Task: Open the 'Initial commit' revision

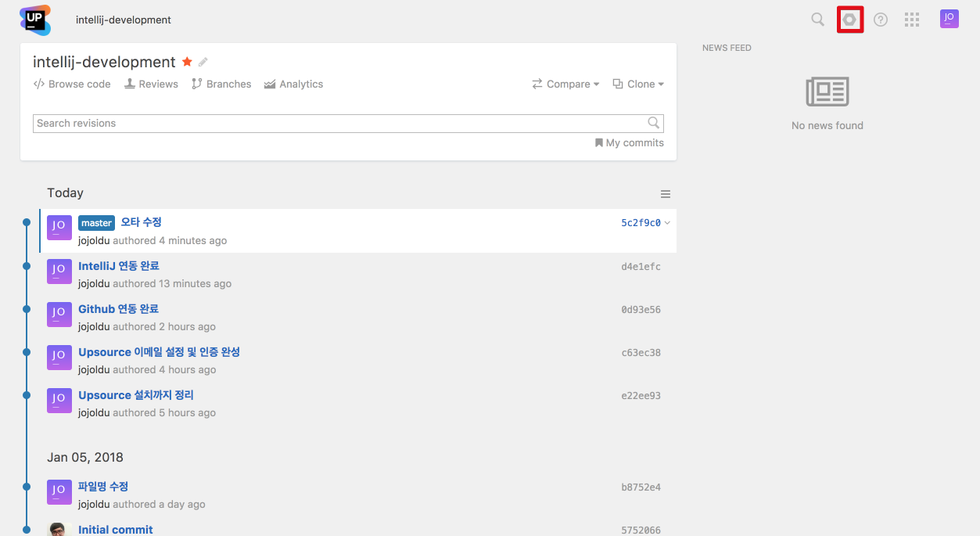Action: [x=116, y=530]
